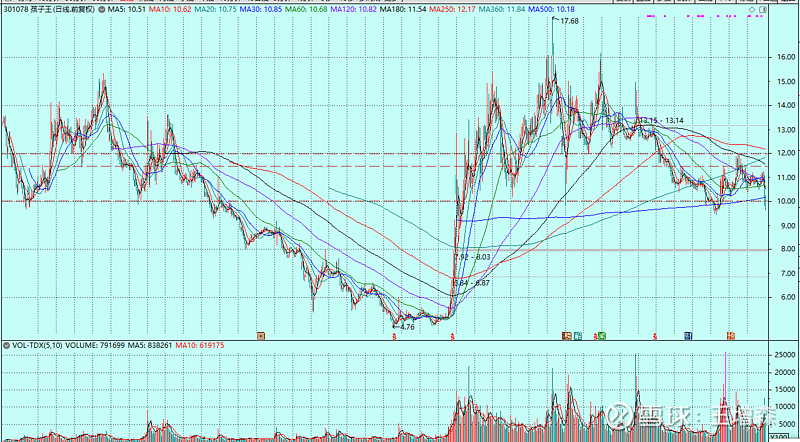The height and width of the screenshot is (442, 800).
Task: Select the MA120: 10.82 indicator label
Action: [x=353, y=10]
